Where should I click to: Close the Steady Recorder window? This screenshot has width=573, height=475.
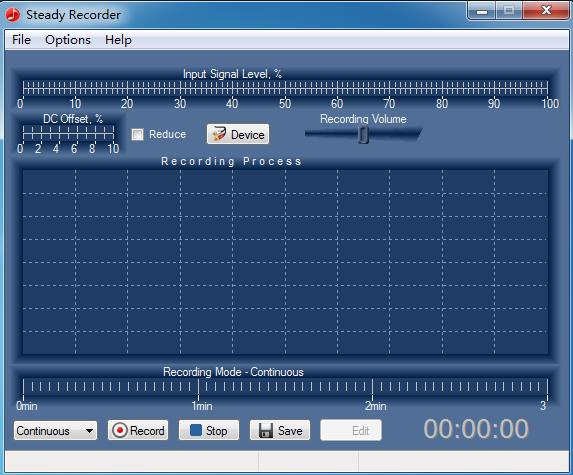(x=546, y=11)
